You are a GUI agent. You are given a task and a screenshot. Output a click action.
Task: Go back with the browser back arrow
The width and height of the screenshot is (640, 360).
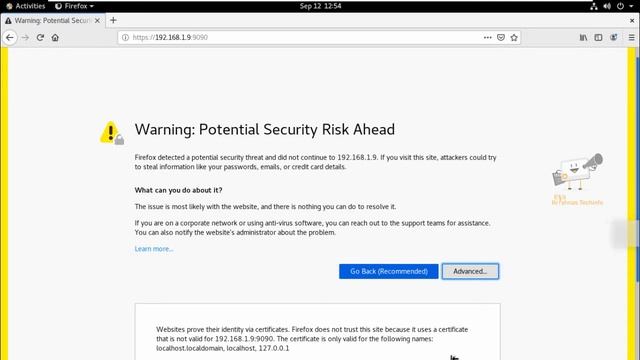[10, 38]
